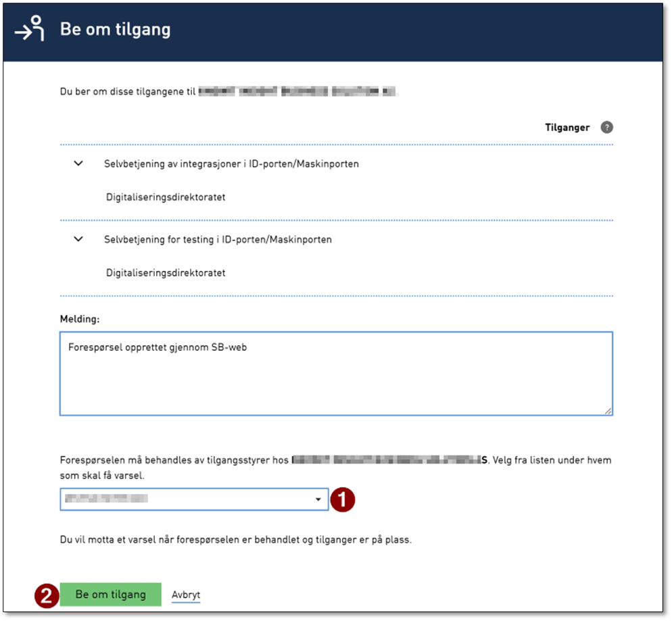The image size is (672, 621).
Task: Click the Melding label
Action: click(x=80, y=318)
